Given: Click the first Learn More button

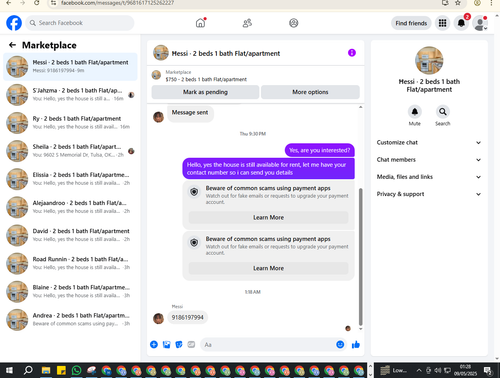Looking at the screenshot, I should coord(268,217).
